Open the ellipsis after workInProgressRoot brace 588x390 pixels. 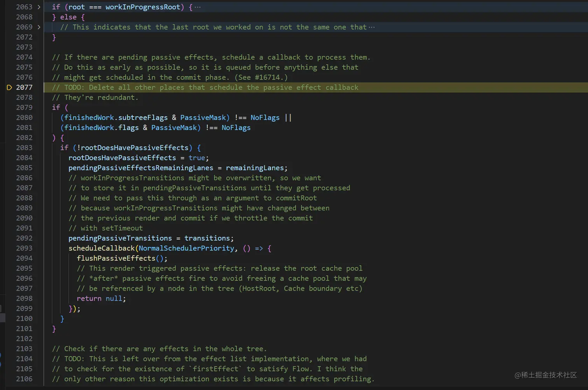198,7
